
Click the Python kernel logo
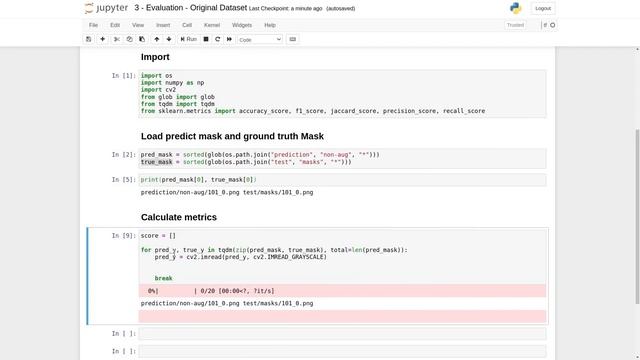pos(516,8)
